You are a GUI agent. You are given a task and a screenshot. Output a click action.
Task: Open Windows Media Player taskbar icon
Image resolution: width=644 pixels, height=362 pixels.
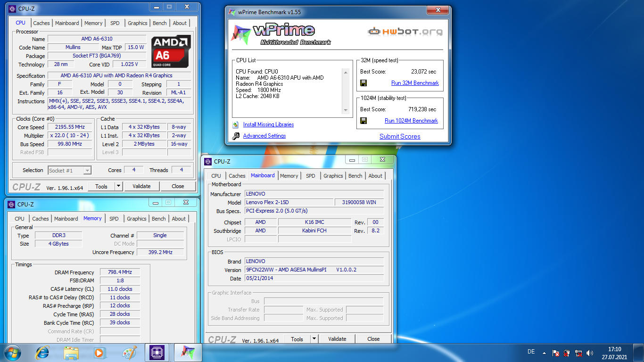click(99, 353)
